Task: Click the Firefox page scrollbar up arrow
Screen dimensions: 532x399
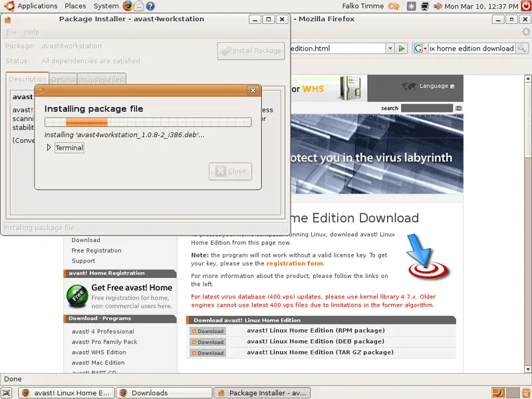Action: pyautogui.click(x=527, y=78)
